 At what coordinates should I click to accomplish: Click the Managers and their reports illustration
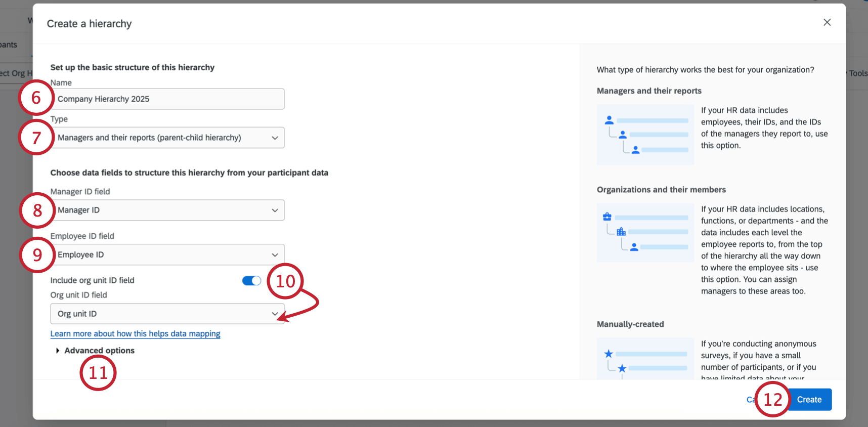click(645, 135)
